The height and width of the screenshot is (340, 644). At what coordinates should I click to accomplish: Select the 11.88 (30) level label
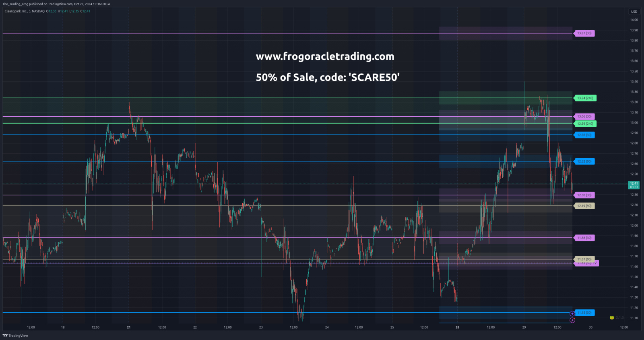pos(584,238)
